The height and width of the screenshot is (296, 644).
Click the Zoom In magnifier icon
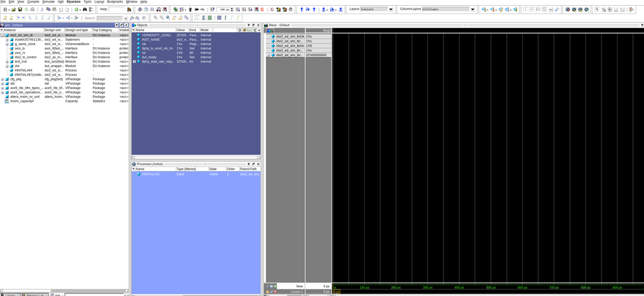click(x=155, y=17)
